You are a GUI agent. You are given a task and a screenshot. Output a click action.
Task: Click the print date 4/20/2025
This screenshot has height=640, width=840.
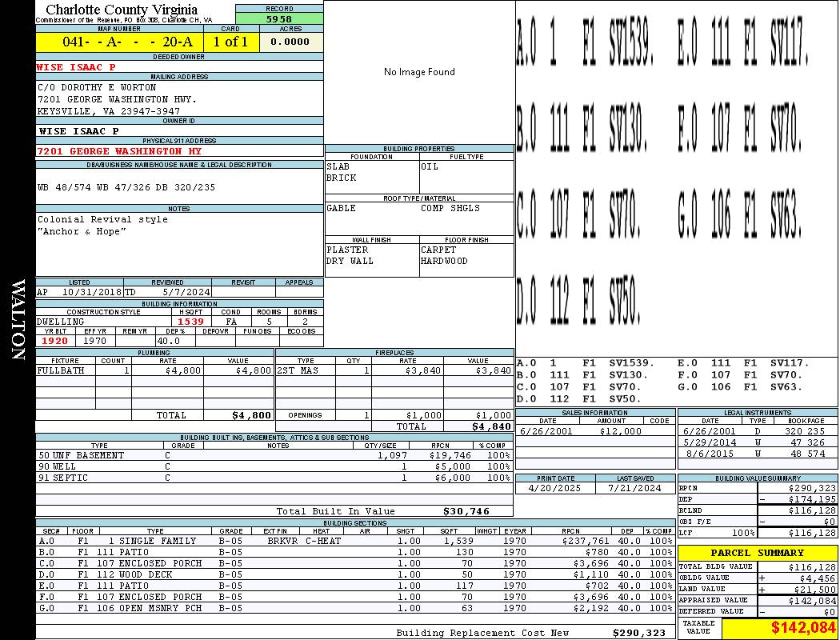(x=554, y=489)
